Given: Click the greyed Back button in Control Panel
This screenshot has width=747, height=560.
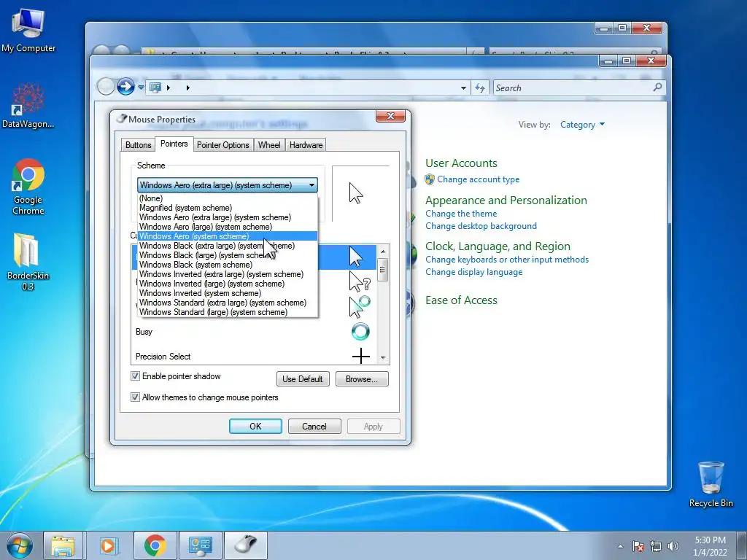Looking at the screenshot, I should click(106, 87).
